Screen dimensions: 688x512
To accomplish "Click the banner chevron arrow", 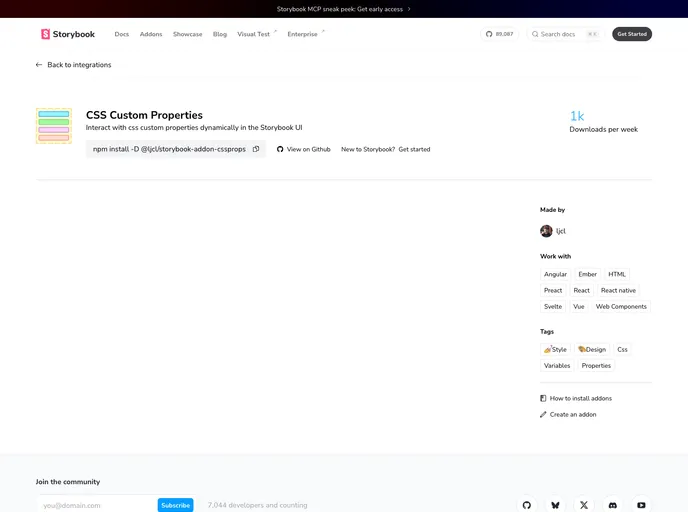I will click(409, 9).
